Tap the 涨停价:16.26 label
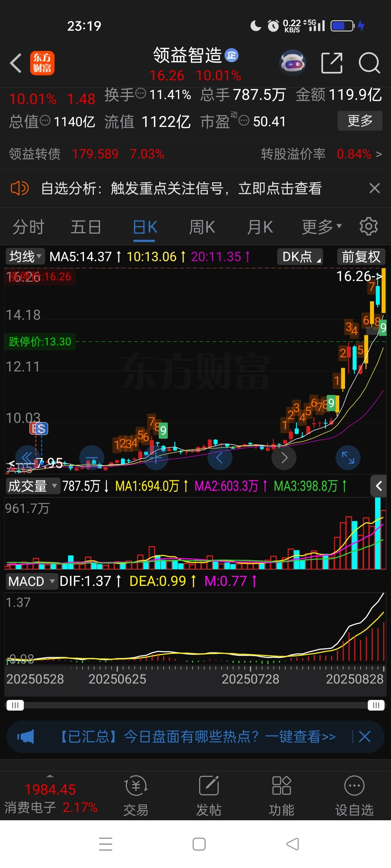 (39, 277)
